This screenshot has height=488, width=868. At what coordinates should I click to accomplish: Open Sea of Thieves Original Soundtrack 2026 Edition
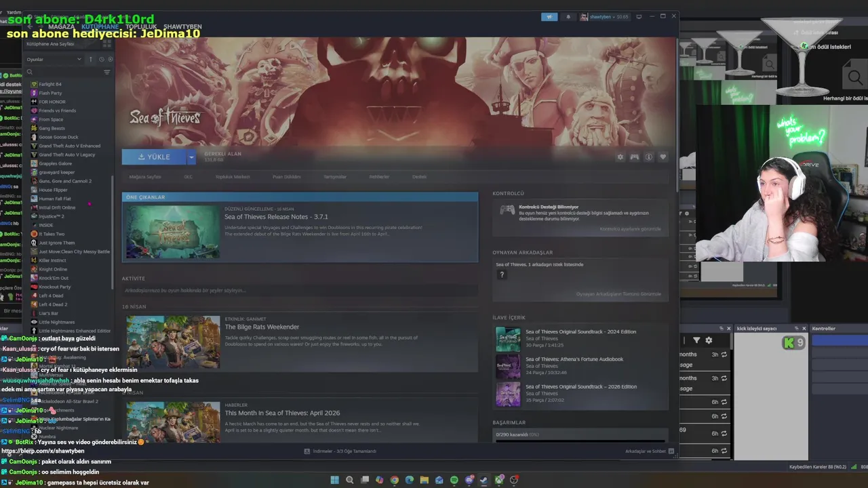[x=581, y=386]
